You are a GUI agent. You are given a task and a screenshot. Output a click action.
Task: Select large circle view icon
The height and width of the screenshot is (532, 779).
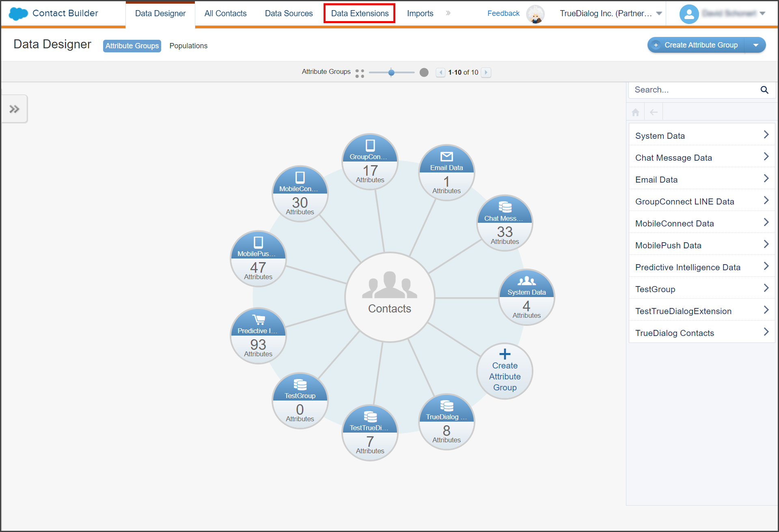pos(424,72)
